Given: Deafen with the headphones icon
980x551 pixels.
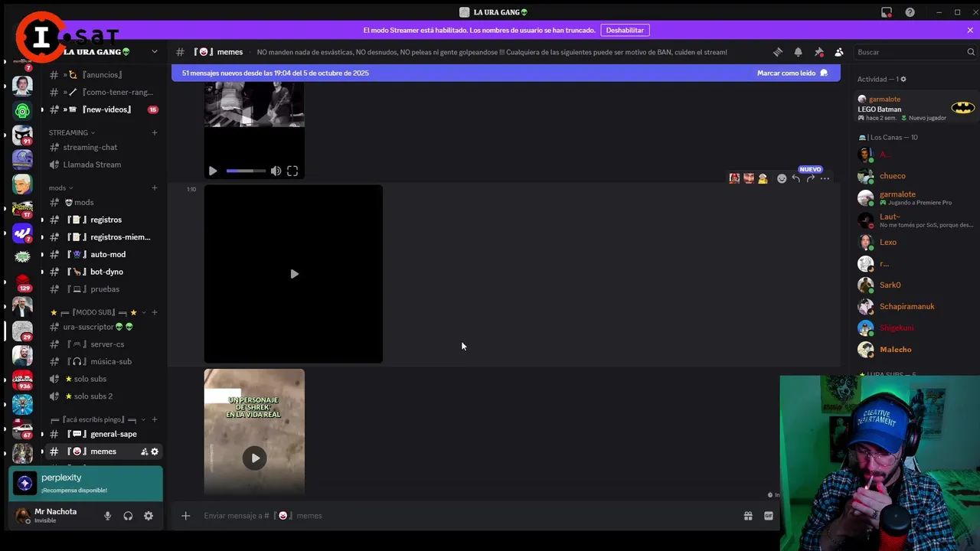Looking at the screenshot, I should tap(128, 516).
